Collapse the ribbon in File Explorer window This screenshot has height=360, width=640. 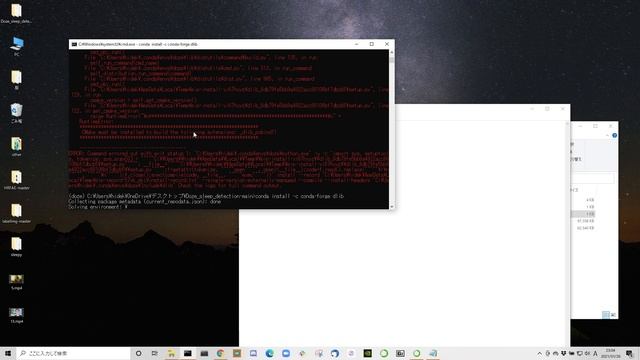pyautogui.click(x=607, y=135)
